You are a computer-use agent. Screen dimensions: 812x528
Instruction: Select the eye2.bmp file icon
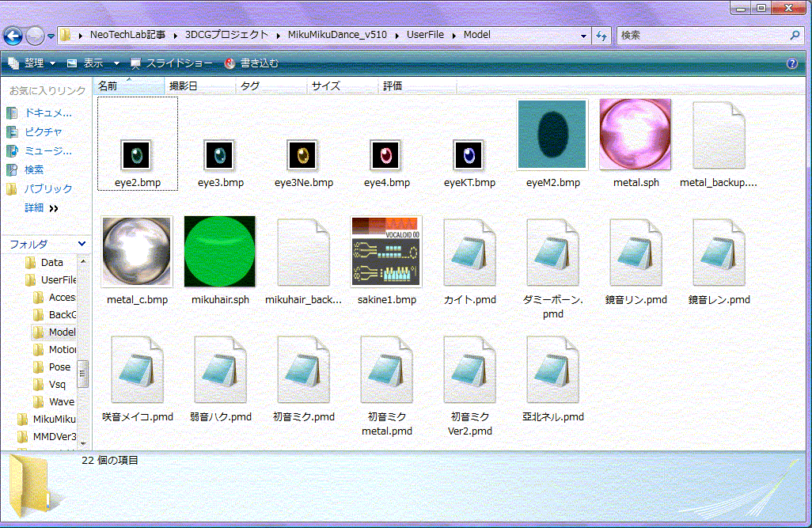(x=137, y=155)
